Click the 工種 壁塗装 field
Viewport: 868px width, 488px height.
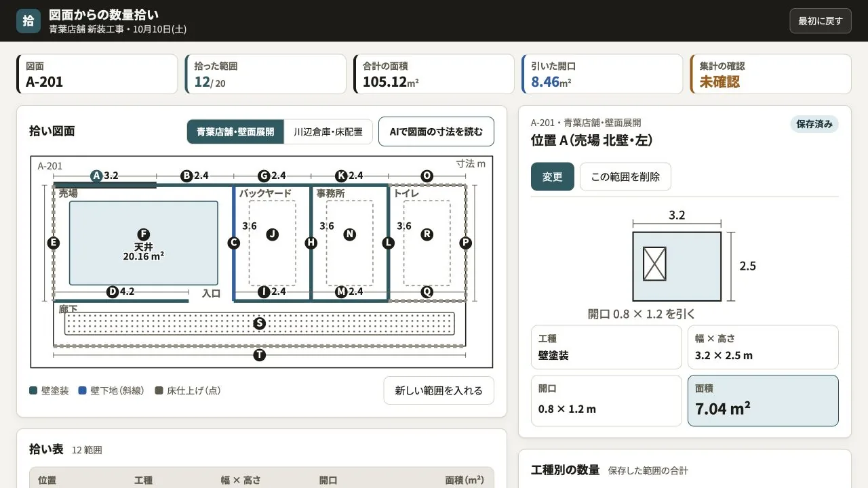pyautogui.click(x=606, y=347)
